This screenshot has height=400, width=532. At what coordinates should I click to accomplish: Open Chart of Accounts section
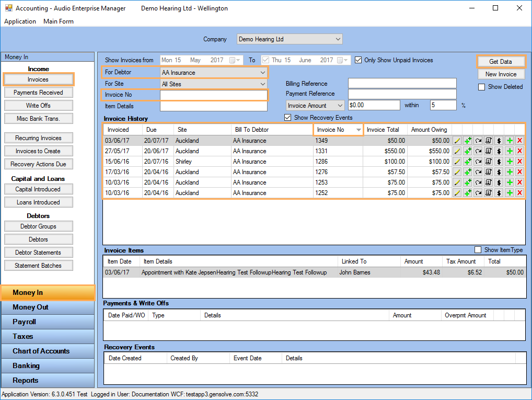(48, 351)
